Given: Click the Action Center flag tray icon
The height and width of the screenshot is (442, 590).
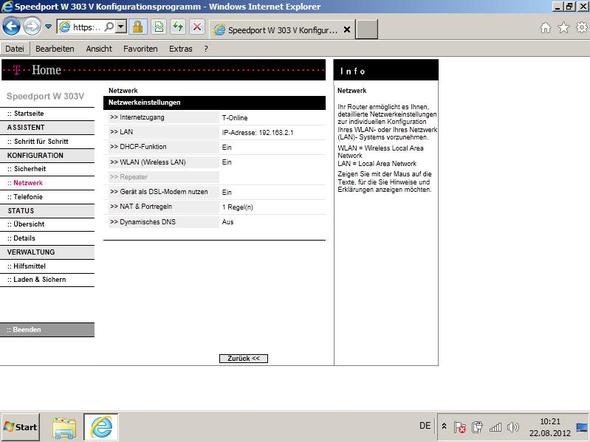Looking at the screenshot, I should click(460, 427).
